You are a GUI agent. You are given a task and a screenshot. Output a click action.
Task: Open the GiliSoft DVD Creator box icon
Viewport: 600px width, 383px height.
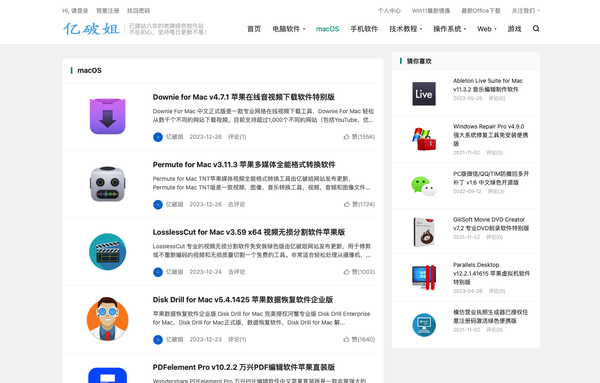coord(424,232)
